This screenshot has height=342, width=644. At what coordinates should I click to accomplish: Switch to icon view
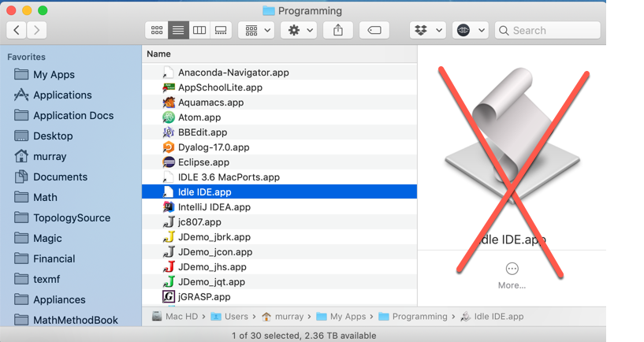157,30
